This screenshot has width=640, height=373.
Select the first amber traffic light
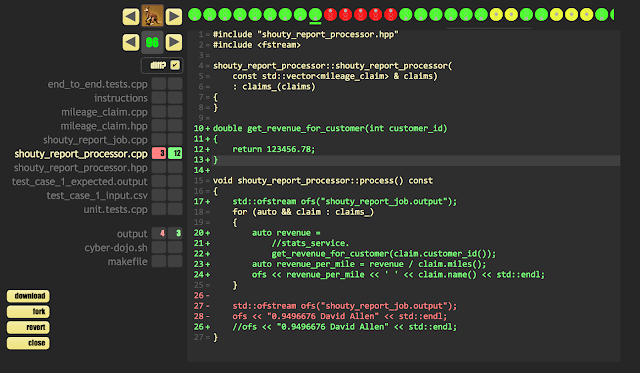click(x=496, y=14)
